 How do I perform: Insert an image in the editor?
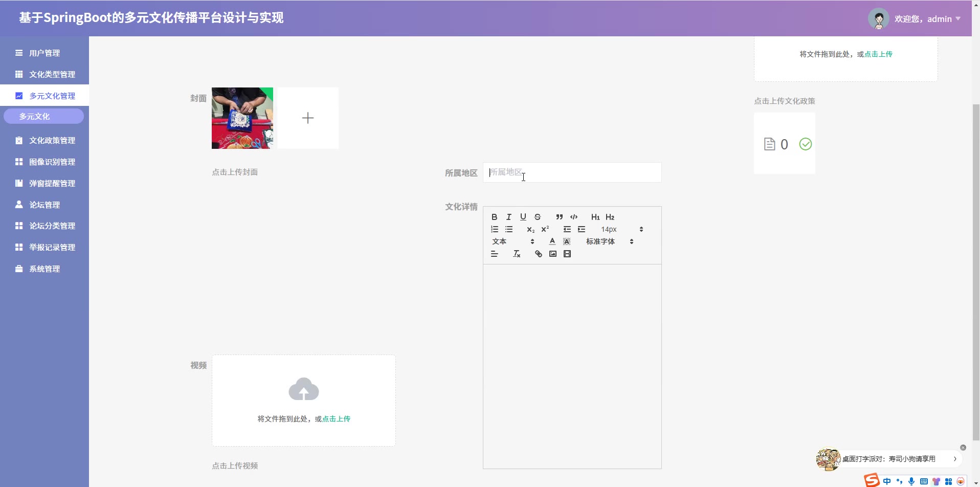(552, 254)
